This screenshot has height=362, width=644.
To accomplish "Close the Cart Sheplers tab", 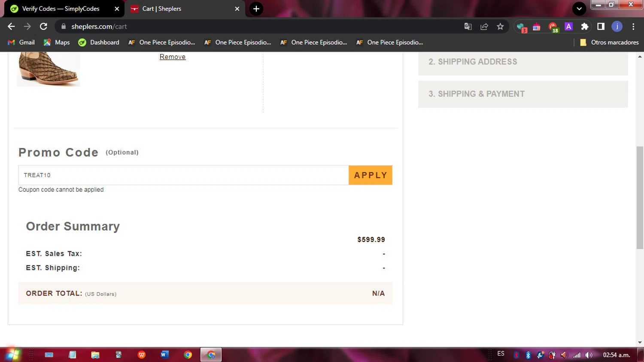I will click(x=237, y=9).
